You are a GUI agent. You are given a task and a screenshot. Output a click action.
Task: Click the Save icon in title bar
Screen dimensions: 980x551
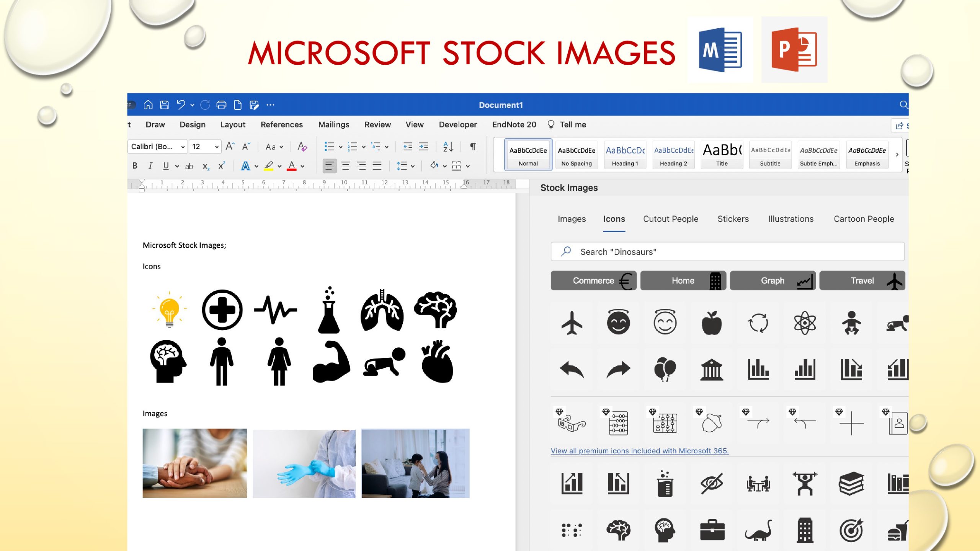pyautogui.click(x=165, y=105)
